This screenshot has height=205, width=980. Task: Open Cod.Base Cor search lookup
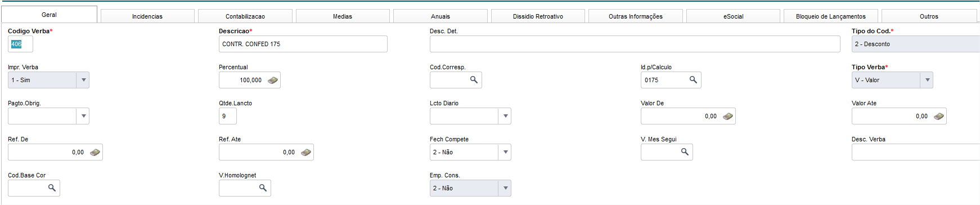(x=52, y=188)
